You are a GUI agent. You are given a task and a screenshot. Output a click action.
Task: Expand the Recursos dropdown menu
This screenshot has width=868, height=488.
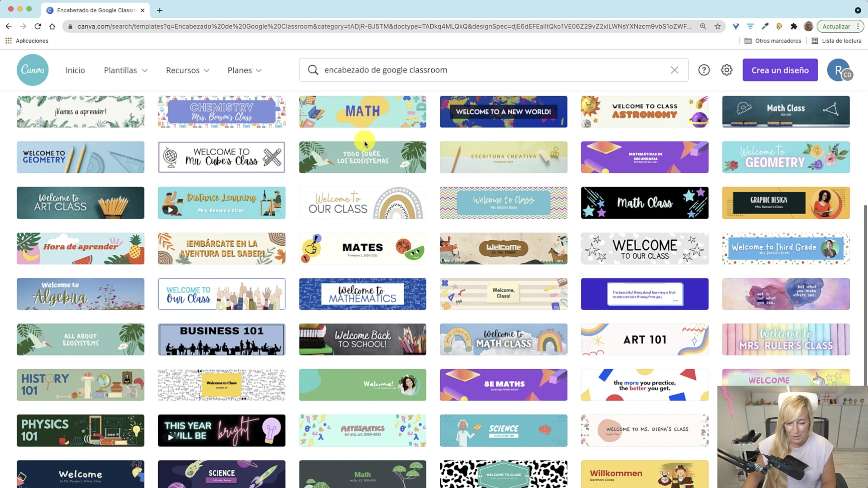tap(187, 70)
